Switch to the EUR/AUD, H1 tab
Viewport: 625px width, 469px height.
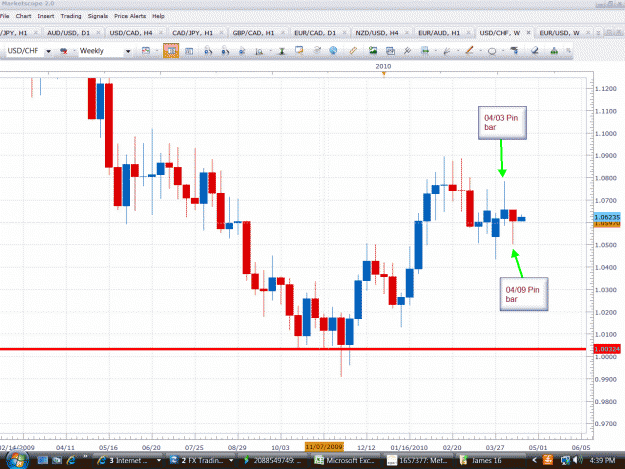pyautogui.click(x=439, y=33)
